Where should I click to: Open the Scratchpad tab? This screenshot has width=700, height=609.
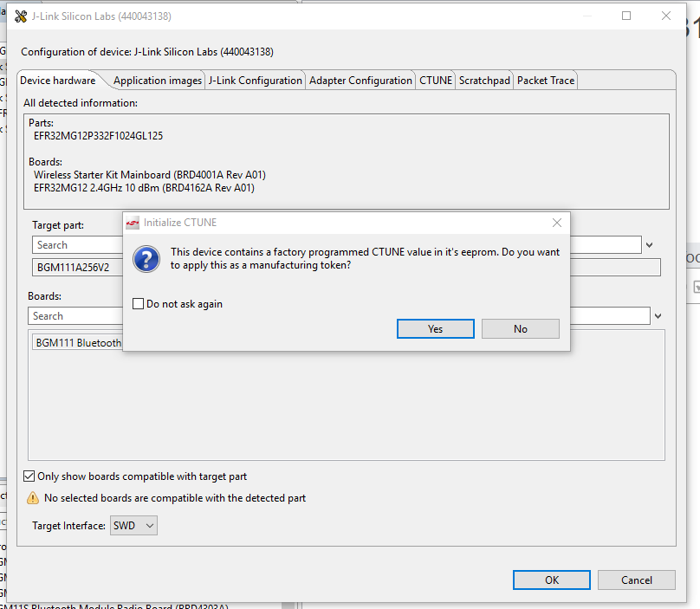[x=483, y=80]
